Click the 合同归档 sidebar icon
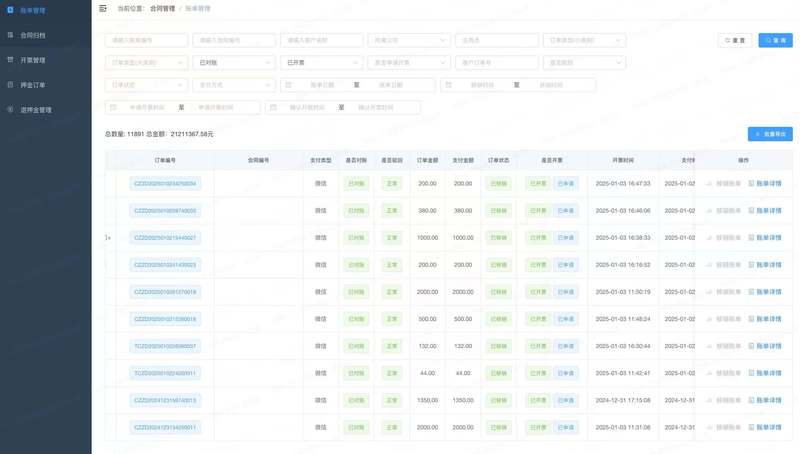Image resolution: width=800 pixels, height=454 pixels. [x=10, y=35]
